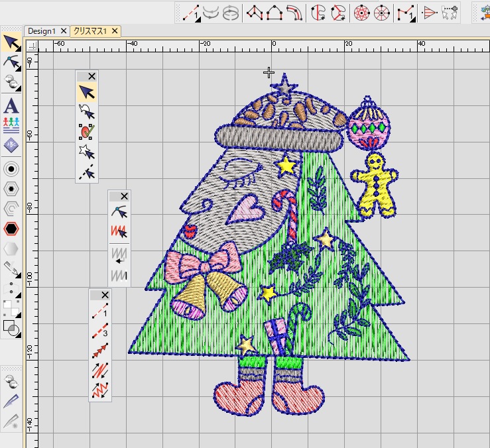Select the satin line stitch tool
490x448 pixels.
[100, 371]
